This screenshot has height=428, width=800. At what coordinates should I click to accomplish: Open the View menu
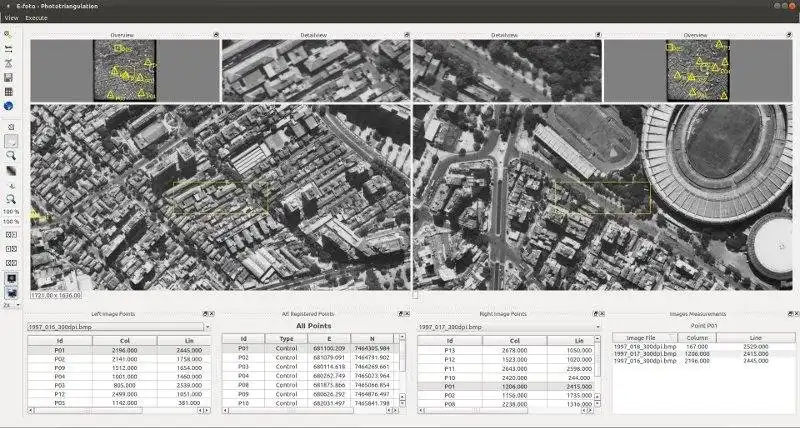coord(11,18)
